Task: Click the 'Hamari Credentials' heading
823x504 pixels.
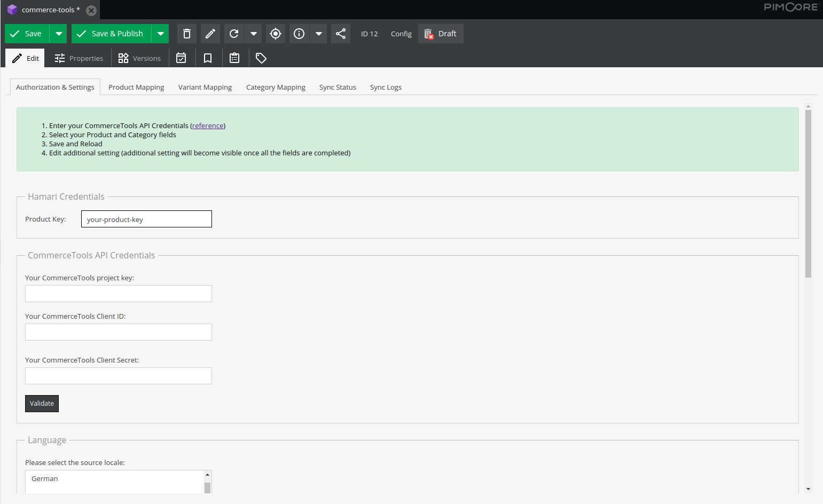Action: pos(66,196)
